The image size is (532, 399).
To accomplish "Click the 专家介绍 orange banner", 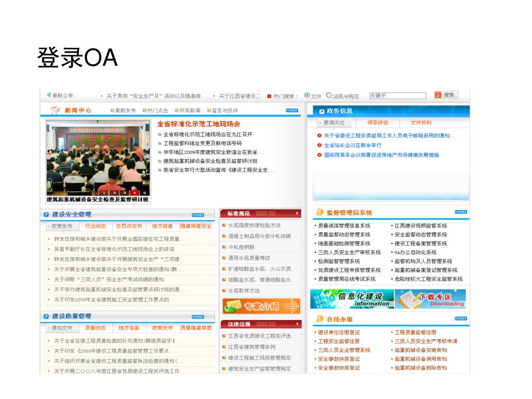I will pos(261,306).
